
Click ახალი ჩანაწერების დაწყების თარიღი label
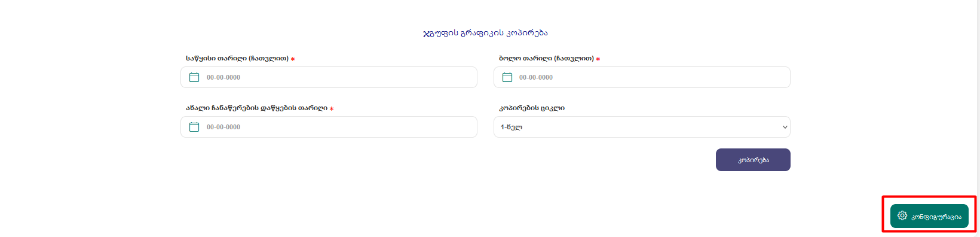coord(256,108)
